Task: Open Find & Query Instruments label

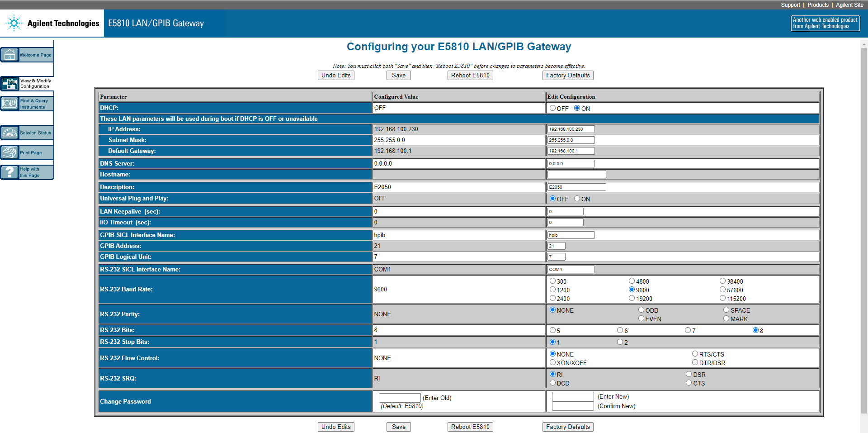Action: (34, 104)
